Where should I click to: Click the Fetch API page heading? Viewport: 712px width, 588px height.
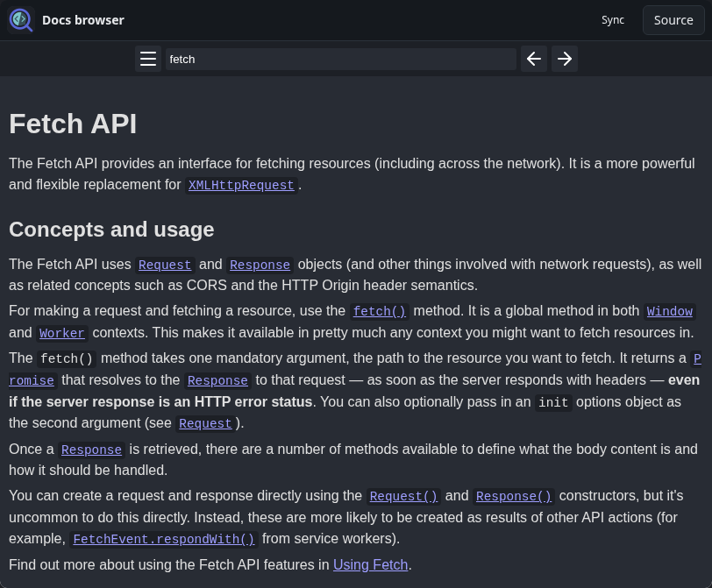[73, 124]
